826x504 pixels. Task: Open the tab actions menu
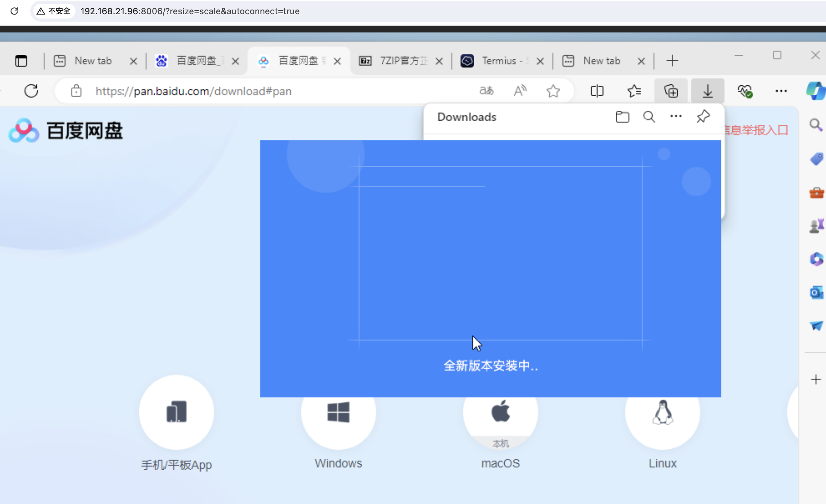point(21,61)
